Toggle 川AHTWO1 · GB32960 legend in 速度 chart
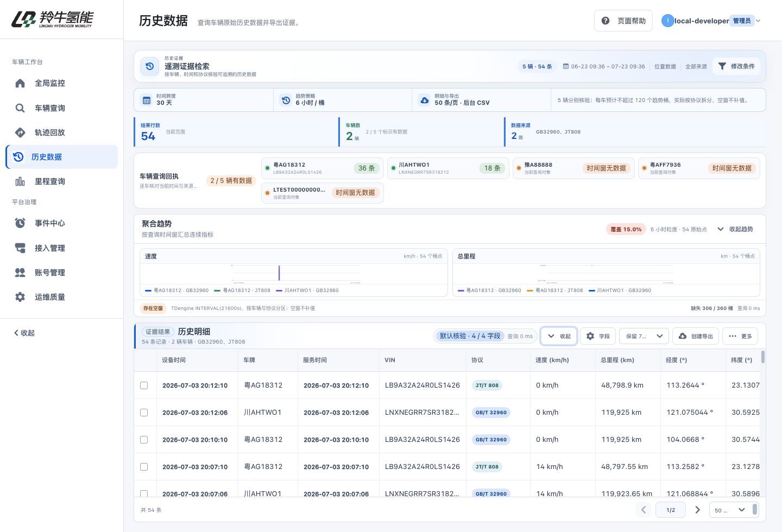This screenshot has height=532, width=782. point(307,290)
